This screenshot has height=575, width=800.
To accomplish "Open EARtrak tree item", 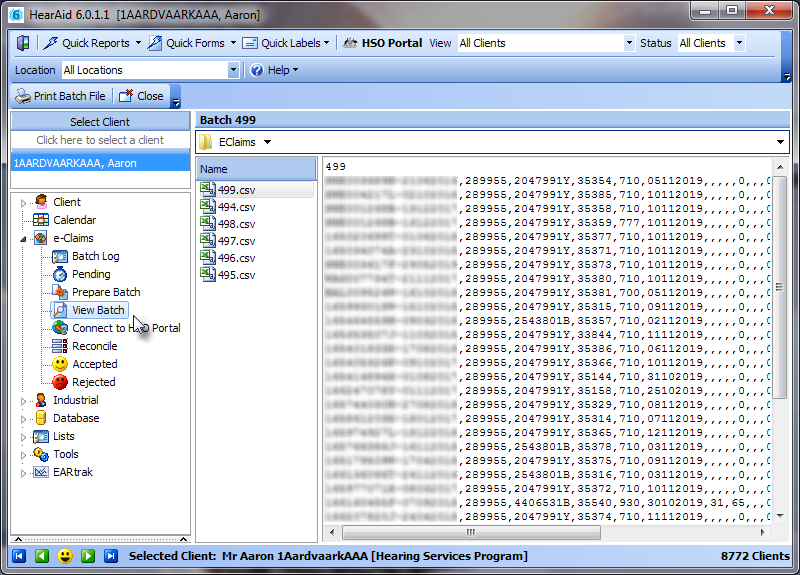I will (73, 472).
